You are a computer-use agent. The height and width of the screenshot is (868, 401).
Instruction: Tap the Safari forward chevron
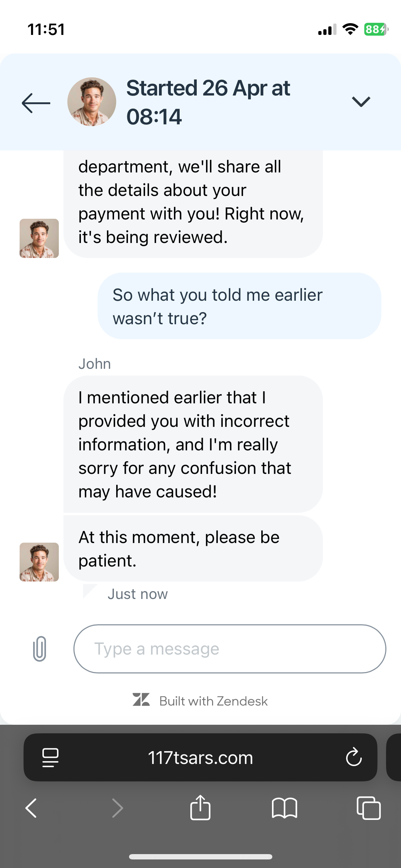click(117, 808)
